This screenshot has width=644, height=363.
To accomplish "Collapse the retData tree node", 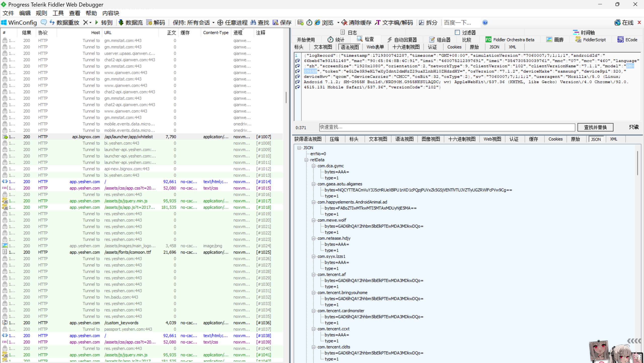I will (x=306, y=160).
